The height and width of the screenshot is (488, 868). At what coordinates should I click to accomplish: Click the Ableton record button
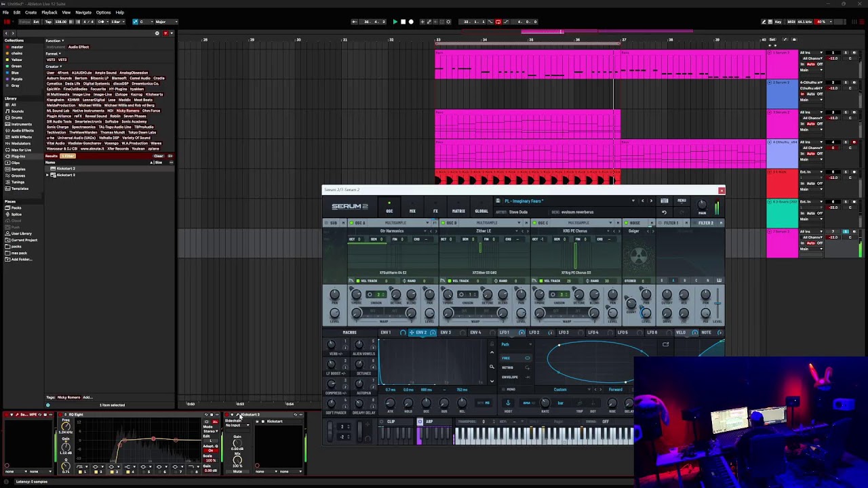[411, 22]
